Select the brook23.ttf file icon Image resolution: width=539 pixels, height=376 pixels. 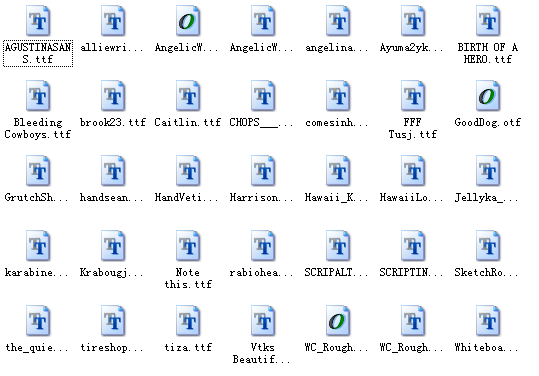coord(113,96)
